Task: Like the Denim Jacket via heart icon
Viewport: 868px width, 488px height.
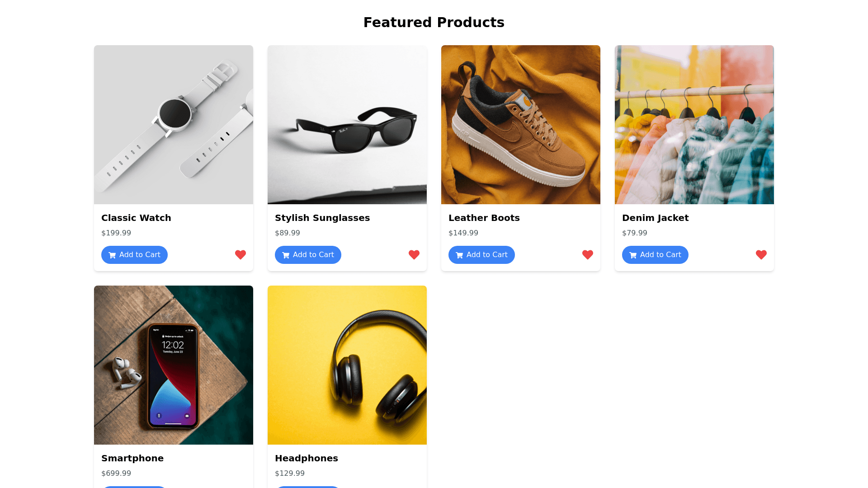Action: point(761,255)
